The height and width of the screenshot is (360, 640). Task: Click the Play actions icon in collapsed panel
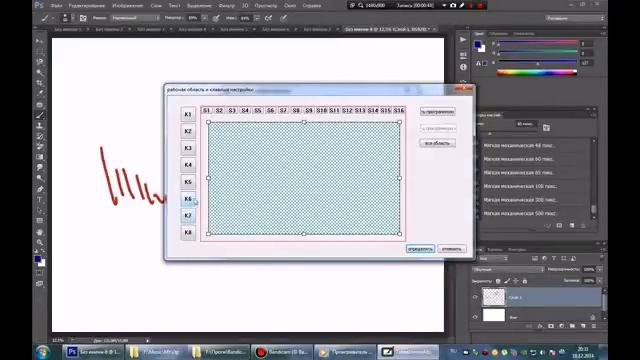(463, 40)
